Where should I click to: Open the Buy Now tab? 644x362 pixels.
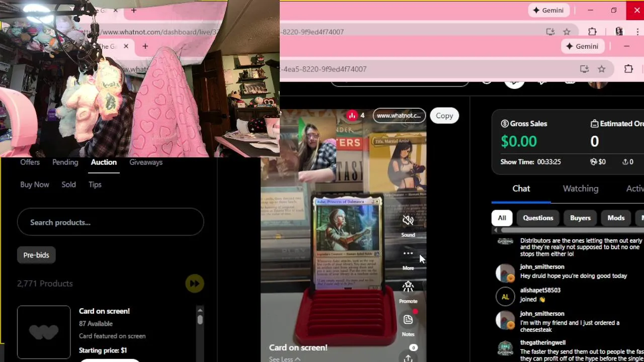point(35,185)
